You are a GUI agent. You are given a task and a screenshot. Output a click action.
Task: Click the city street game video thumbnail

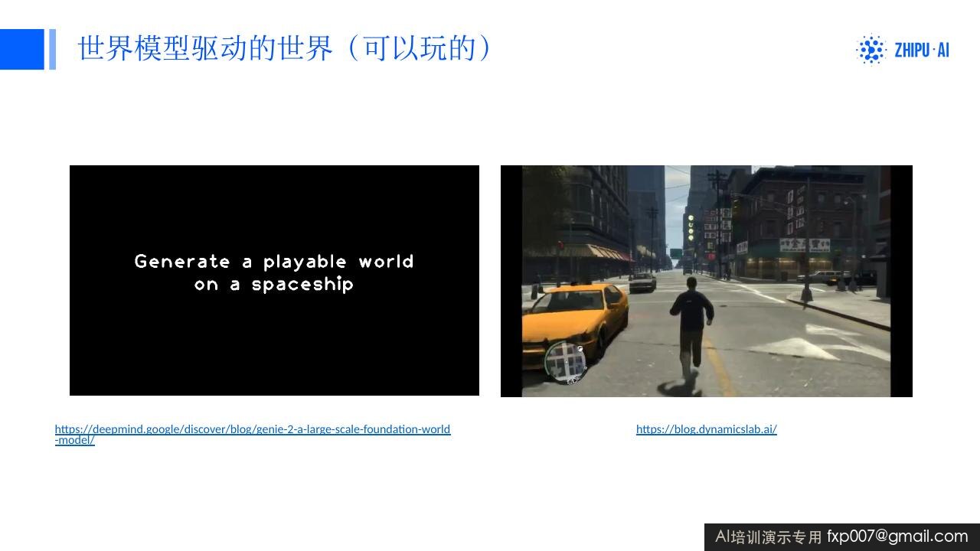pos(707,281)
